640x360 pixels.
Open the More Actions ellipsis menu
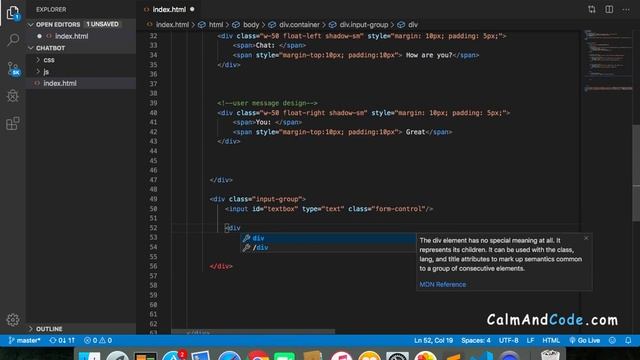[626, 9]
